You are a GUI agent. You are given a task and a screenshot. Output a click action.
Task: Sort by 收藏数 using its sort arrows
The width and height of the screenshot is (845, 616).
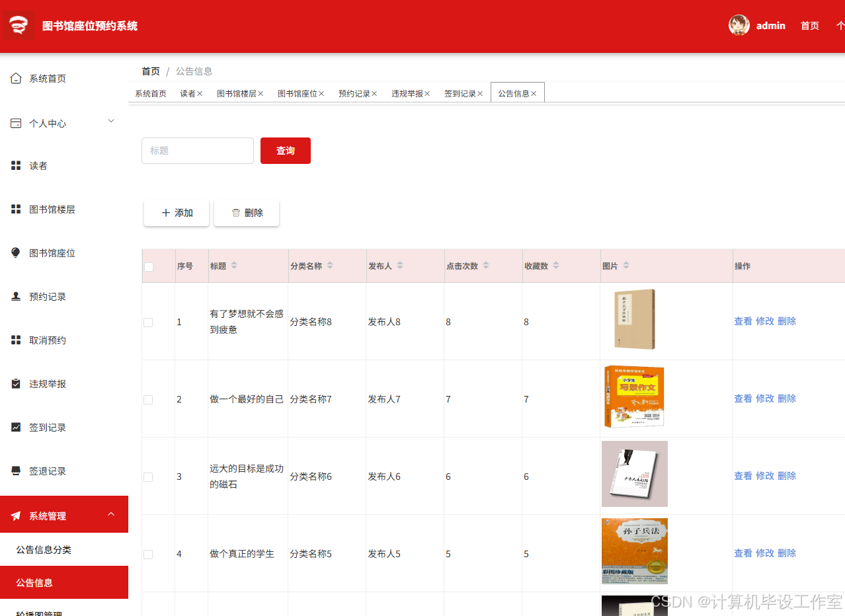[556, 266]
